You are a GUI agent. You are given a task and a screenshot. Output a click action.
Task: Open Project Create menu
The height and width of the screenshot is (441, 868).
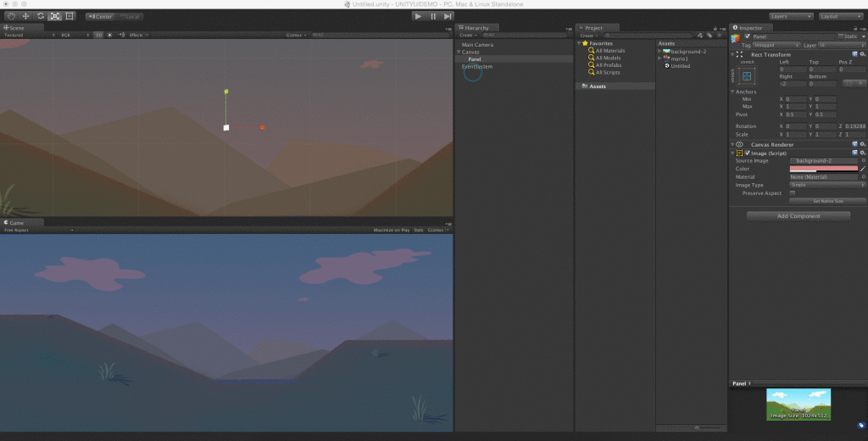point(588,35)
